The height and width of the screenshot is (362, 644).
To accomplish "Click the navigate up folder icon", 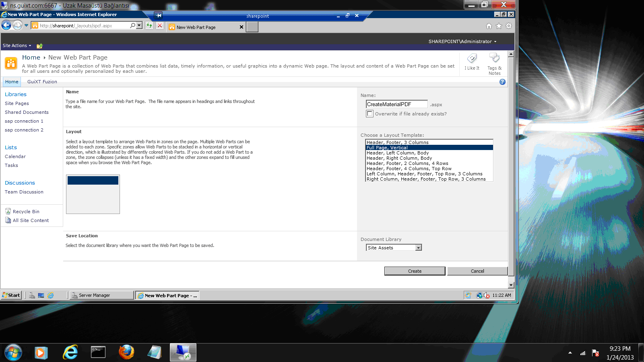I will click(x=39, y=46).
